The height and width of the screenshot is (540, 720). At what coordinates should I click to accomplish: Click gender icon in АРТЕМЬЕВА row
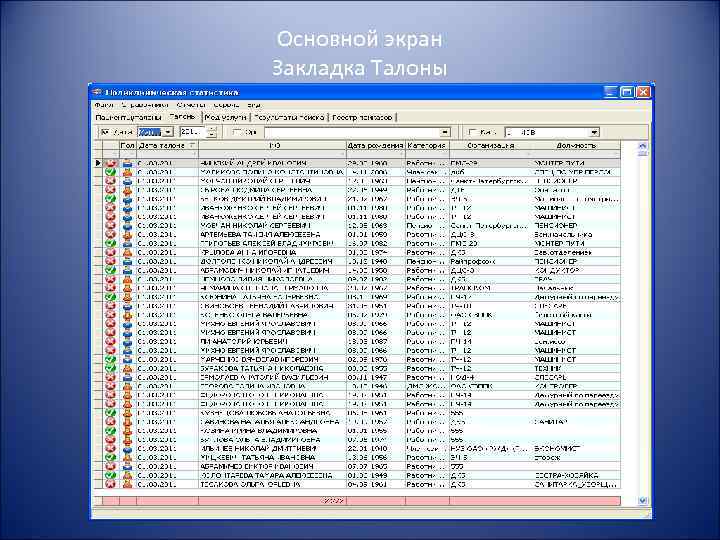point(127,235)
